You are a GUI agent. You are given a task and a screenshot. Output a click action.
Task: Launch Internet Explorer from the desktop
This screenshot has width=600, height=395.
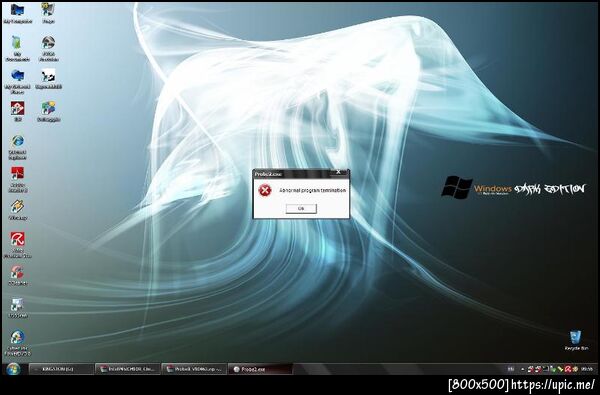(18, 147)
